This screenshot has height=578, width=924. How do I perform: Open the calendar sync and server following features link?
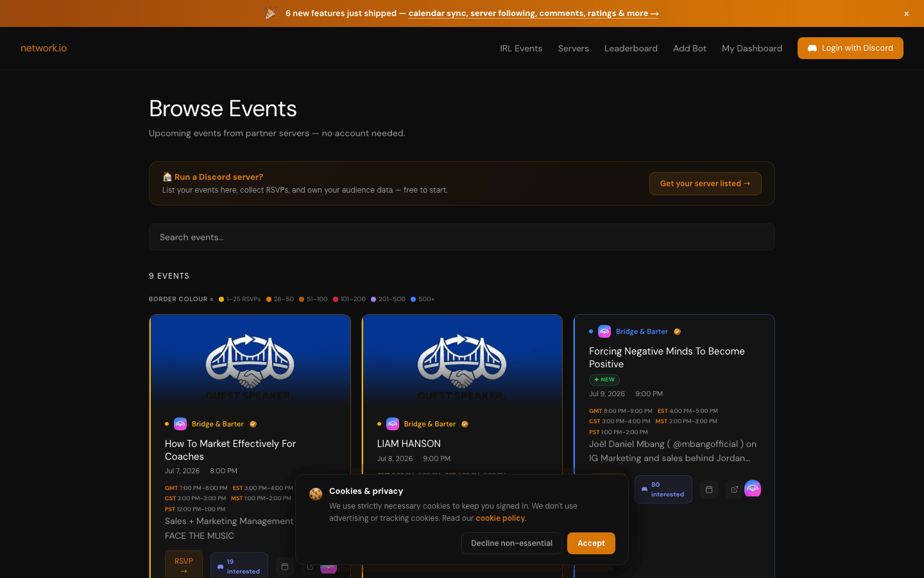(x=533, y=13)
